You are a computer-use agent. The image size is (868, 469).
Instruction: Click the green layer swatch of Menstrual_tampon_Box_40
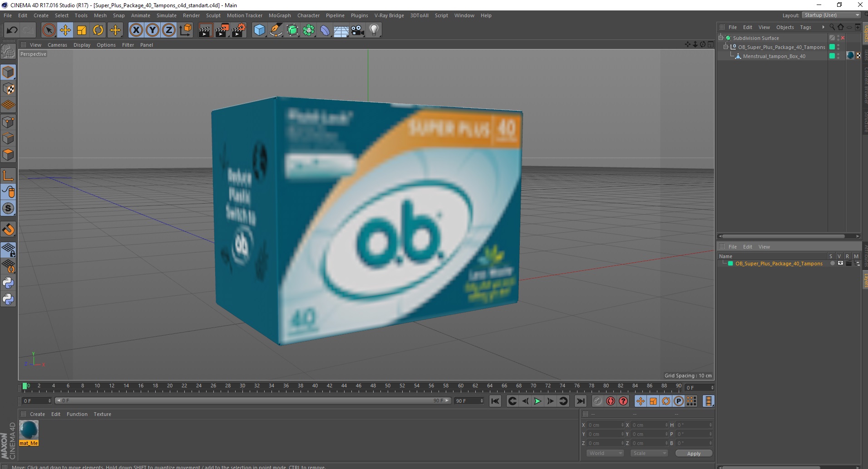pyautogui.click(x=832, y=56)
